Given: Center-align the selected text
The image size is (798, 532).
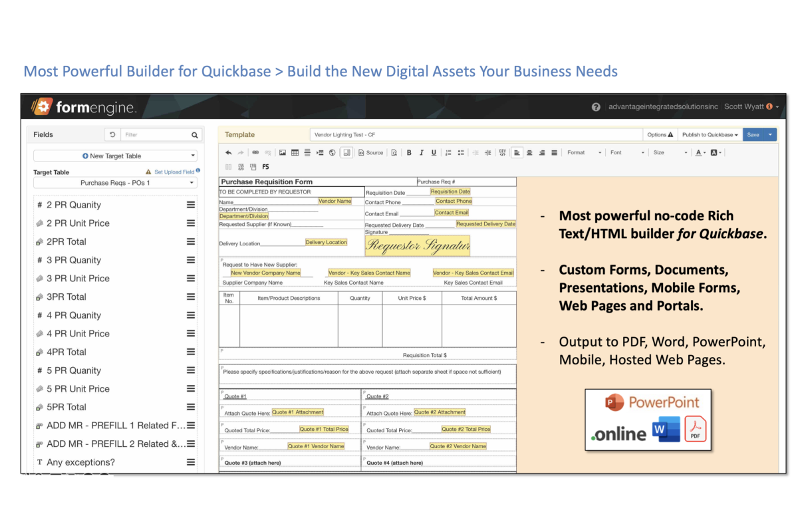Looking at the screenshot, I should (529, 152).
